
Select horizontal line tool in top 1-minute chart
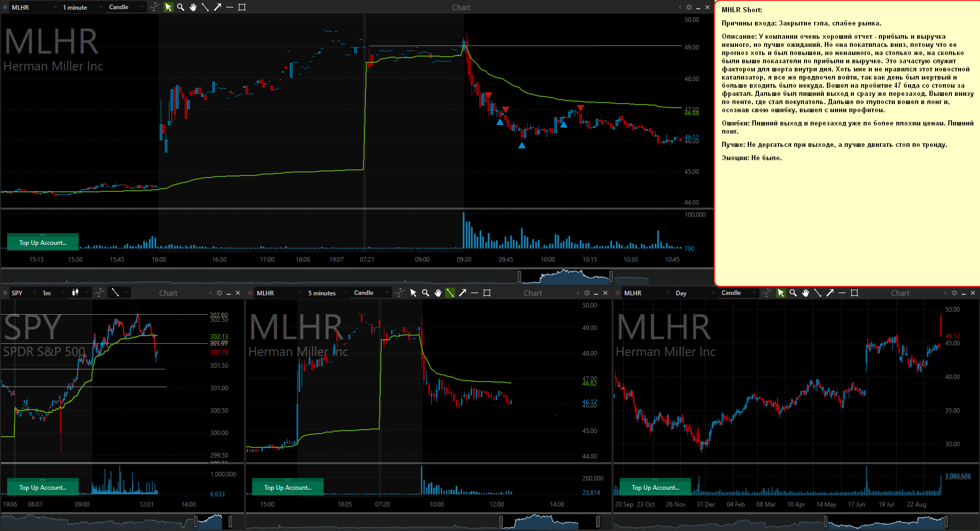pyautogui.click(x=230, y=7)
